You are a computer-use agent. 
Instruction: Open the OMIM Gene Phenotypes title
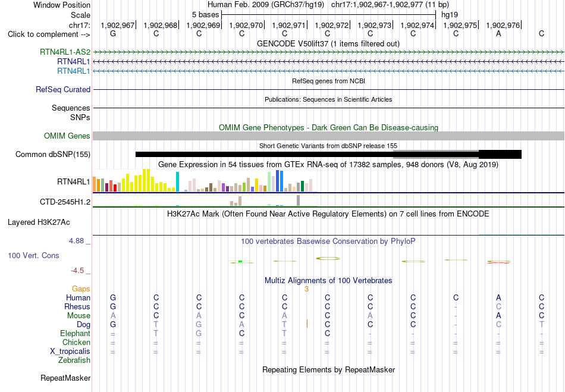(329, 127)
